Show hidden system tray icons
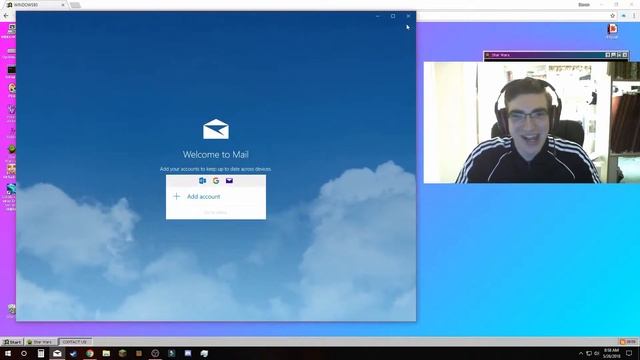 pyautogui.click(x=581, y=353)
